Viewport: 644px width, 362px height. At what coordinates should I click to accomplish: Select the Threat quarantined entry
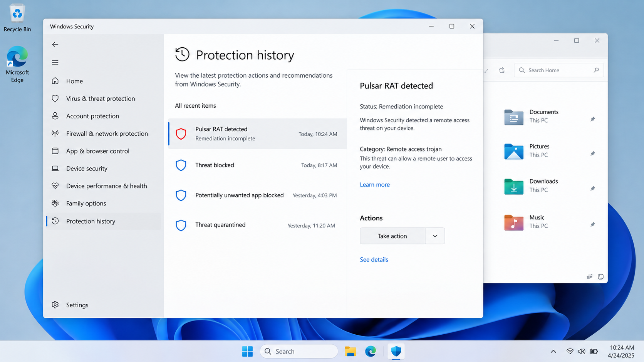point(258,225)
